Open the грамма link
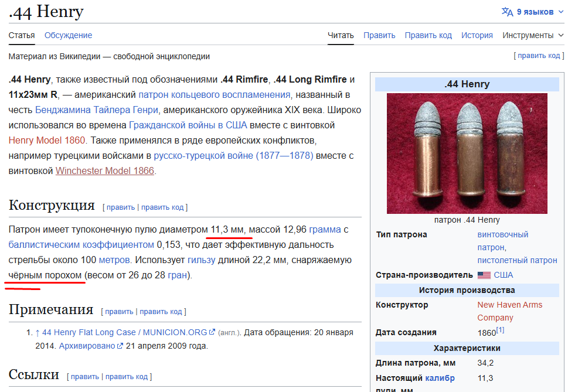This screenshot has height=392, width=568. (x=325, y=230)
